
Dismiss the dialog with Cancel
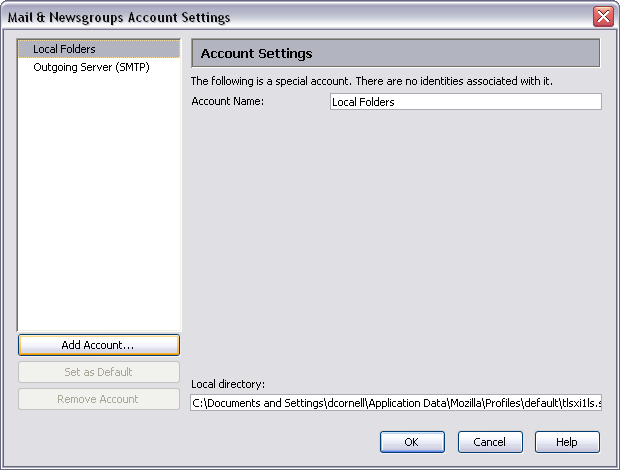pyautogui.click(x=490, y=442)
